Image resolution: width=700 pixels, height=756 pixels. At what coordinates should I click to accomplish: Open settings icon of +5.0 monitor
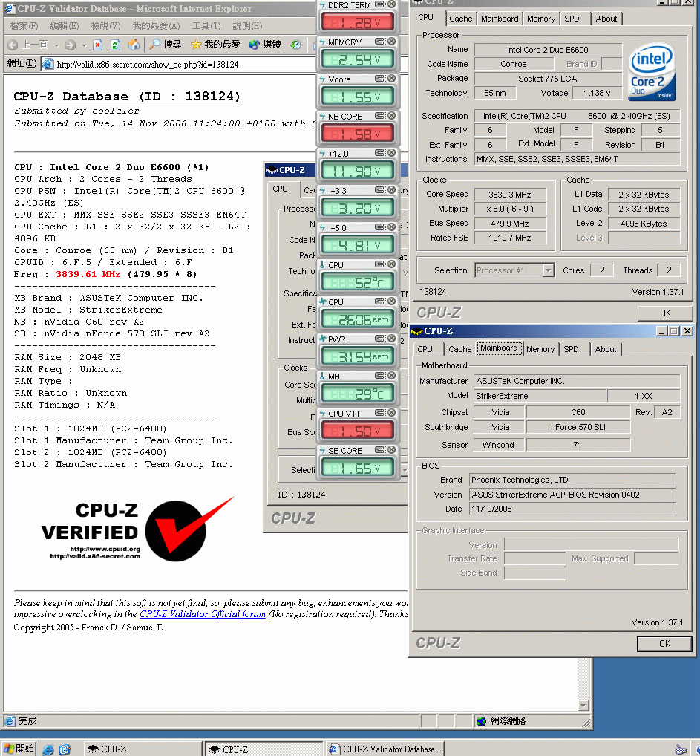(x=380, y=227)
